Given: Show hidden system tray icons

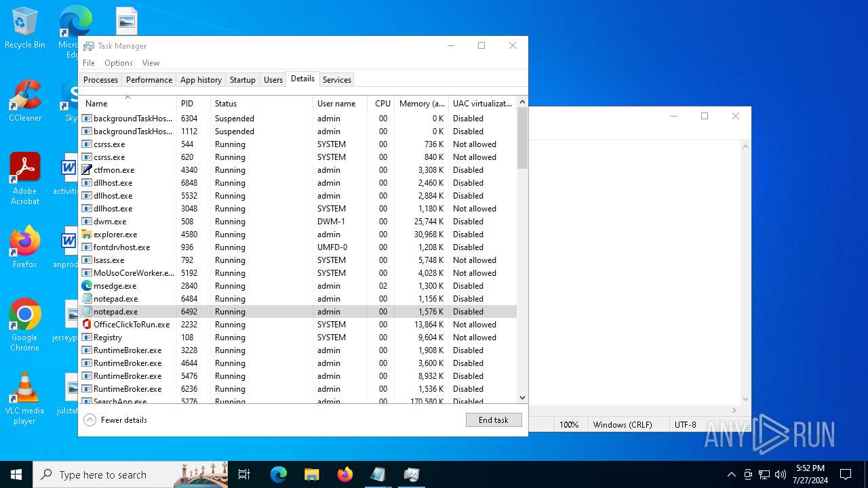Looking at the screenshot, I should coord(731,474).
